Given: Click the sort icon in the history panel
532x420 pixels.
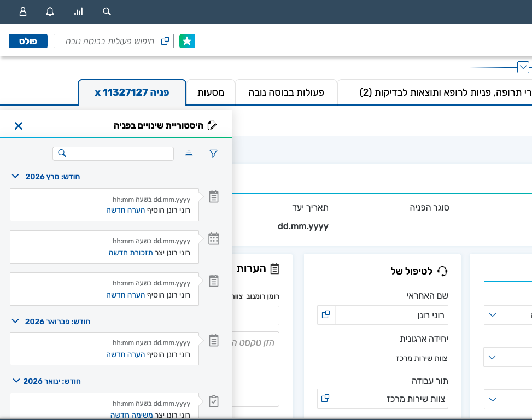Looking at the screenshot, I should [x=189, y=154].
